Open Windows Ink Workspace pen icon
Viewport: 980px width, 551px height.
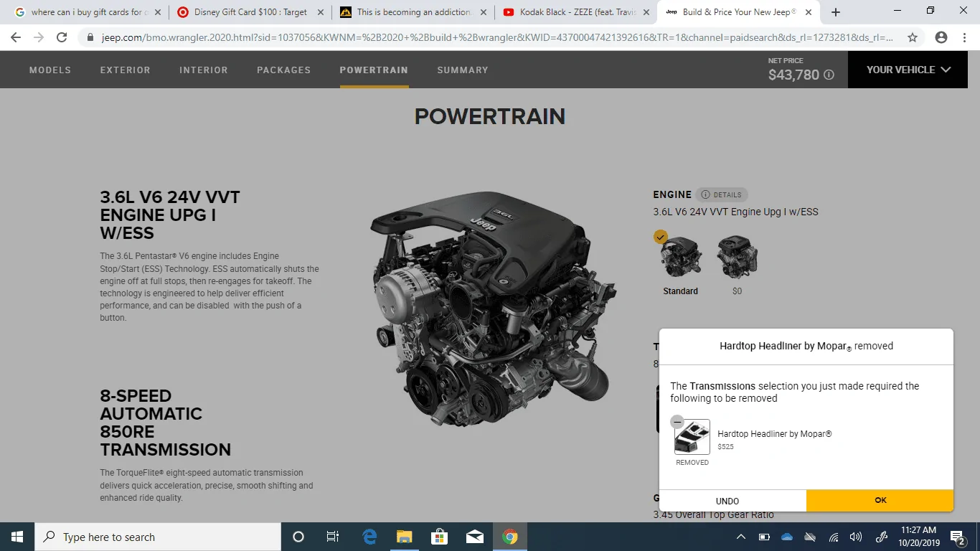tap(882, 537)
